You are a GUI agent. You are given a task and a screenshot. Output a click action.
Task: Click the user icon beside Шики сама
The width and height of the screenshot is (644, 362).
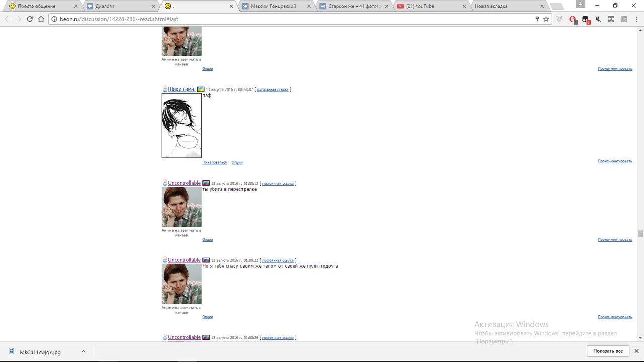(x=165, y=89)
